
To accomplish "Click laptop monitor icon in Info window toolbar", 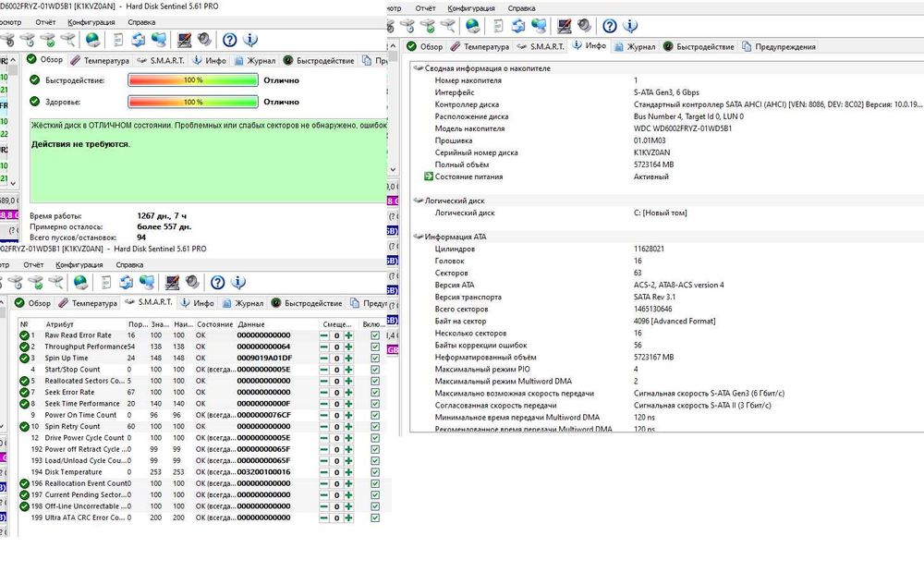I will coord(564,25).
